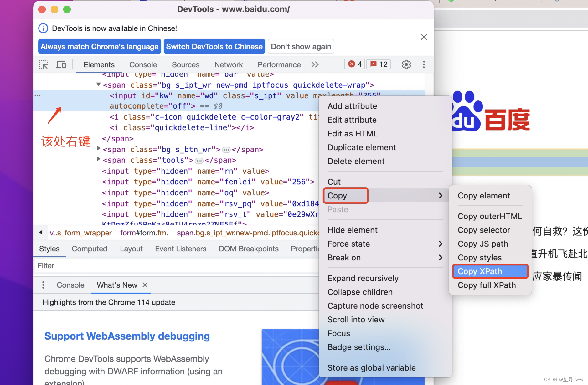
Task: Select the Event Listeners pane tab
Action: pos(181,249)
